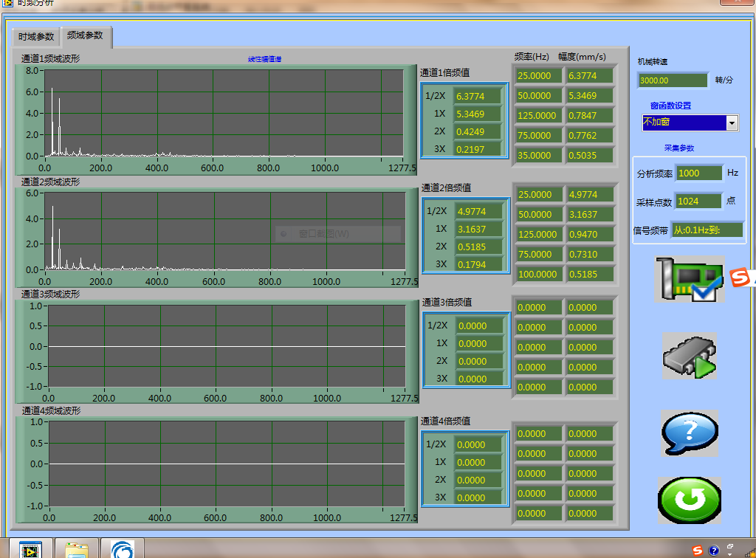Open the LabVIEW icon in the taskbar
Image resolution: width=756 pixels, height=558 pixels.
(x=30, y=550)
